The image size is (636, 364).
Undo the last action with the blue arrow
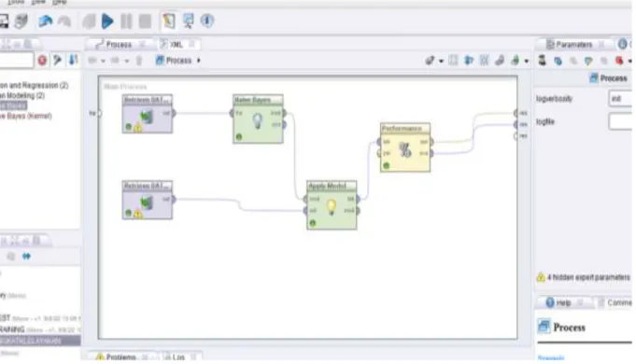click(x=46, y=21)
